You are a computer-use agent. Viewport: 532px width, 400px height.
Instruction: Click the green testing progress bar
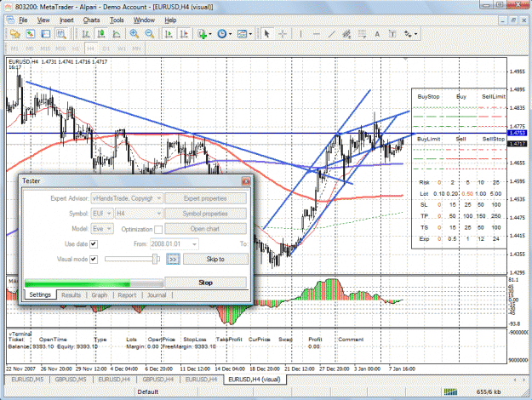tap(94, 283)
